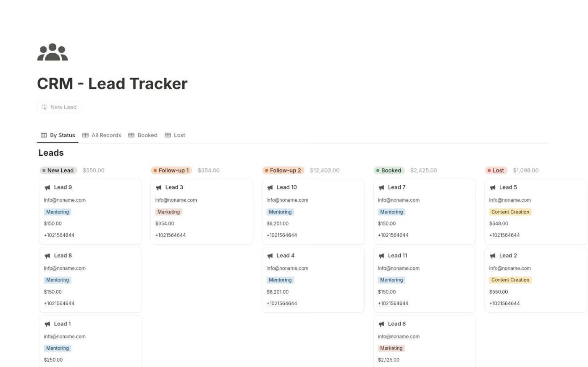
Task: Open the email link on Lead 3 card
Action: (176, 200)
